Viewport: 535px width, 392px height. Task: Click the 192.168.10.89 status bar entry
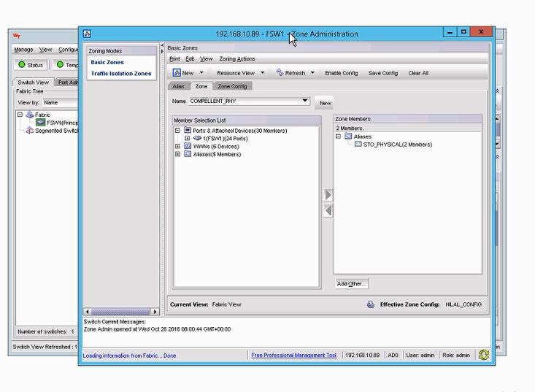362,356
